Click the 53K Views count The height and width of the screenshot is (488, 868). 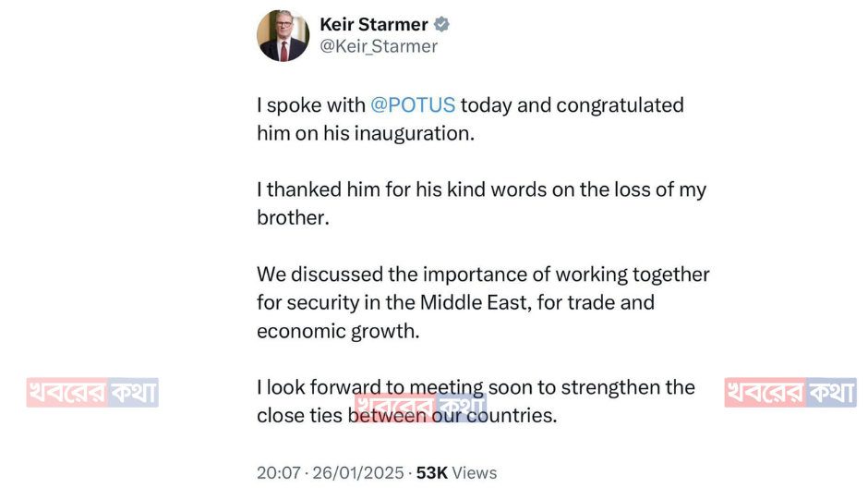(x=431, y=472)
